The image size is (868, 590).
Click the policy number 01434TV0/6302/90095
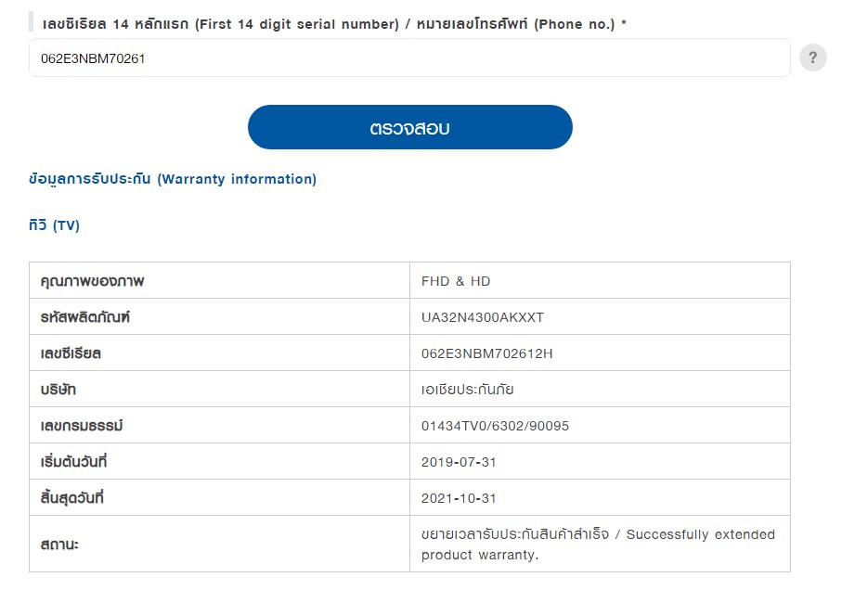495,426
